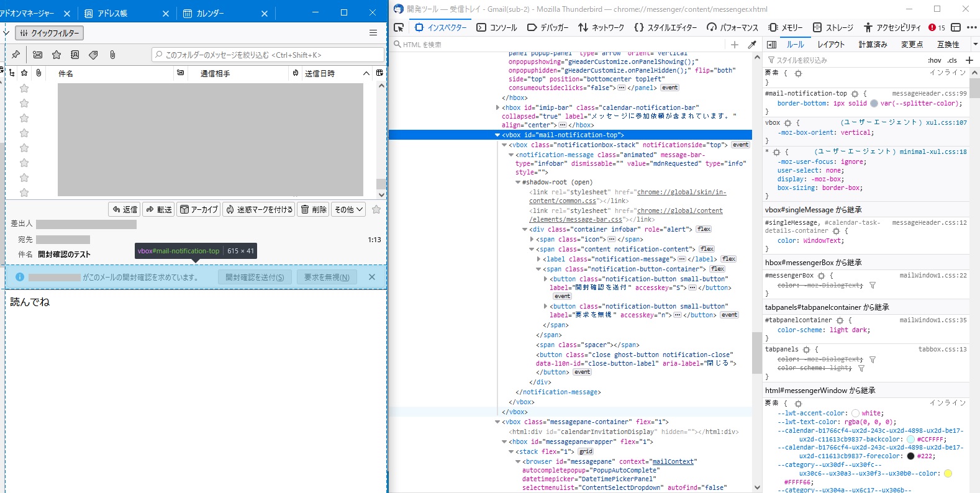Open the その他 dropdown menu
980x493 pixels.
[x=348, y=210]
